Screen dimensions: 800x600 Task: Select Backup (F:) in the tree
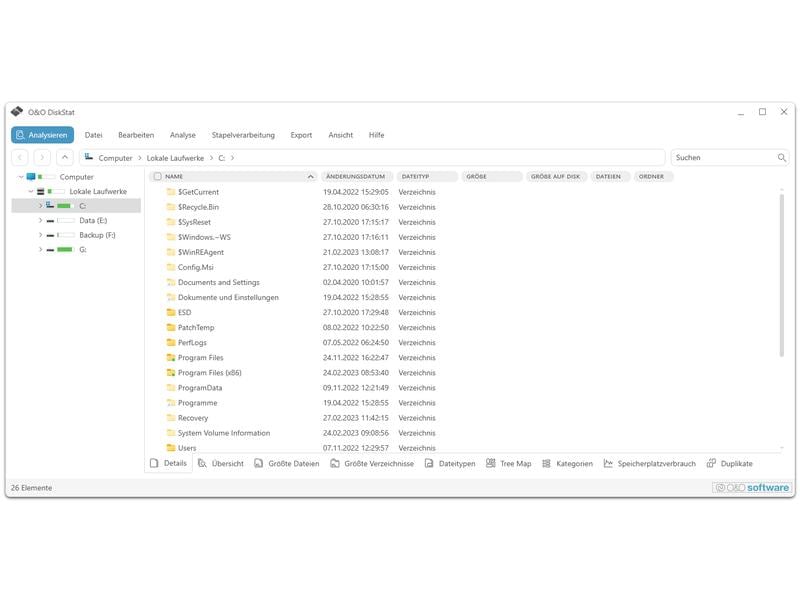tap(97, 235)
